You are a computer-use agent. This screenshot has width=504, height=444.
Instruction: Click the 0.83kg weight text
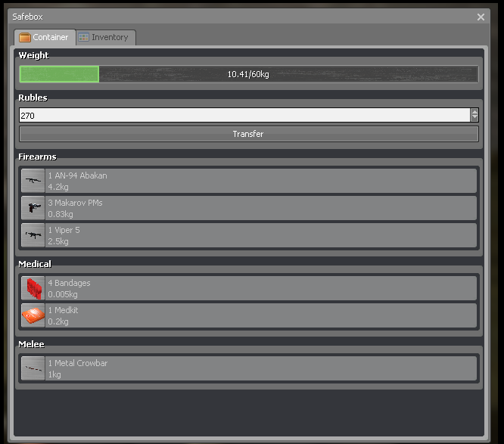[x=61, y=214]
